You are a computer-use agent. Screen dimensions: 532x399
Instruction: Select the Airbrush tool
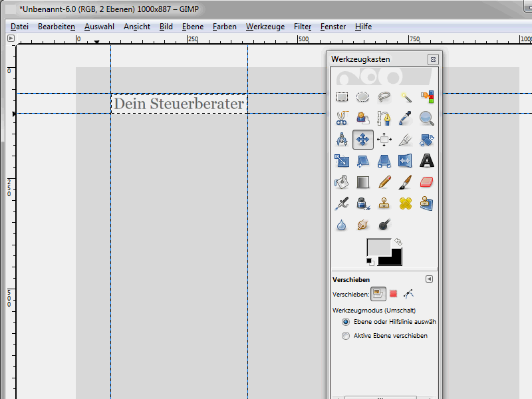[x=342, y=203]
